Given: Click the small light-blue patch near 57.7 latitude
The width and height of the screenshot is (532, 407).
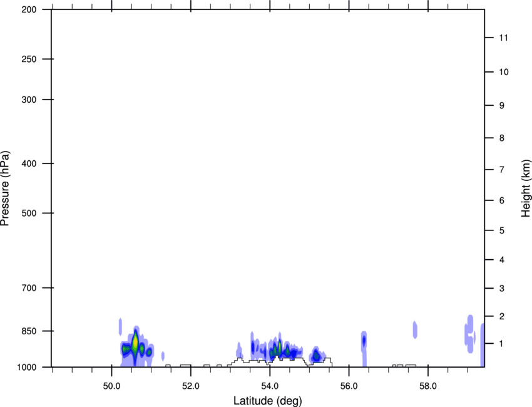Looking at the screenshot, I should click(x=414, y=329).
